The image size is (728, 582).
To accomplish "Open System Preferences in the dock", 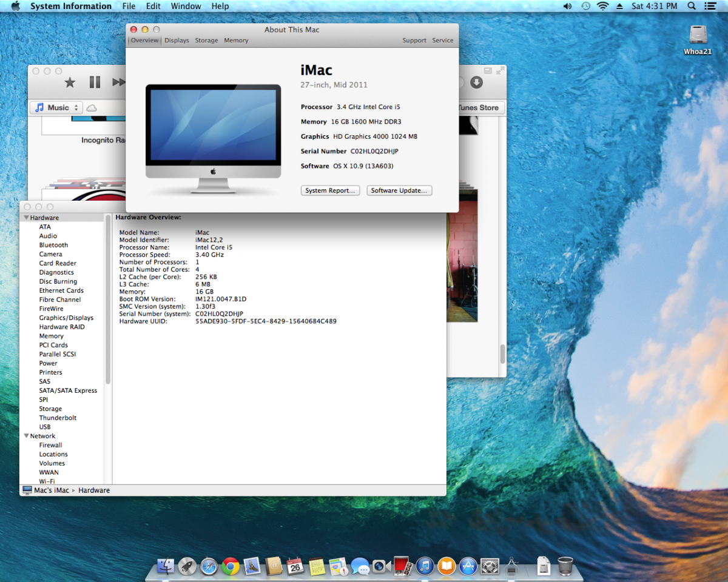I will pos(490,566).
